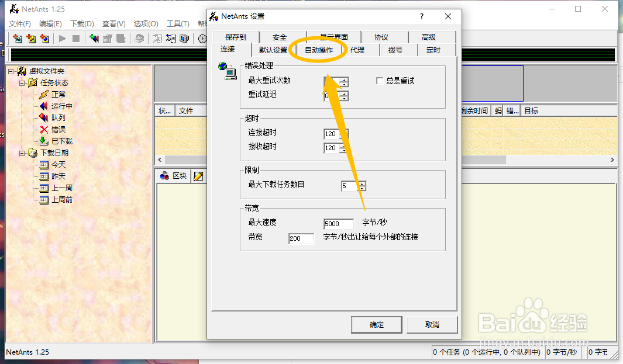Select 上周前 in the tree
The width and height of the screenshot is (623, 364).
(x=62, y=200)
